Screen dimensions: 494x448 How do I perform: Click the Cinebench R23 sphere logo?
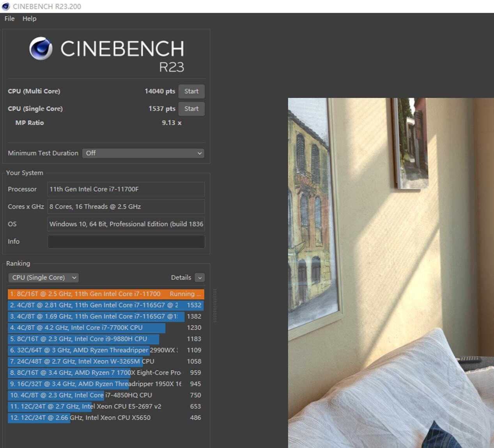[x=41, y=49]
